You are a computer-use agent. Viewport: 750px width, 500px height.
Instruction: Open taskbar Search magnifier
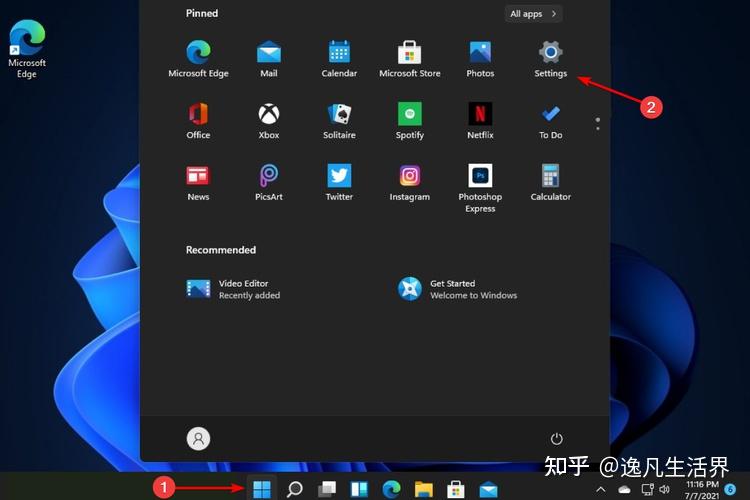click(x=294, y=489)
